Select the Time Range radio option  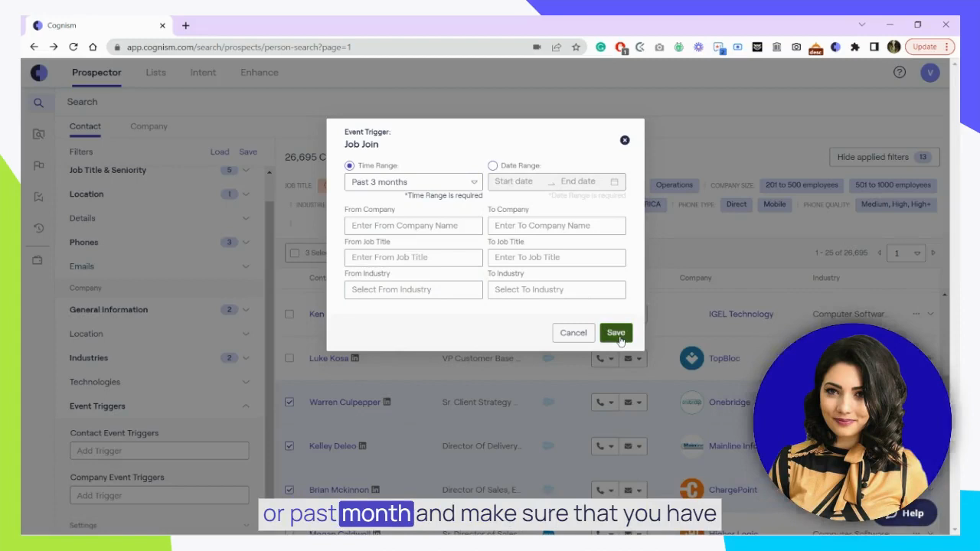349,165
